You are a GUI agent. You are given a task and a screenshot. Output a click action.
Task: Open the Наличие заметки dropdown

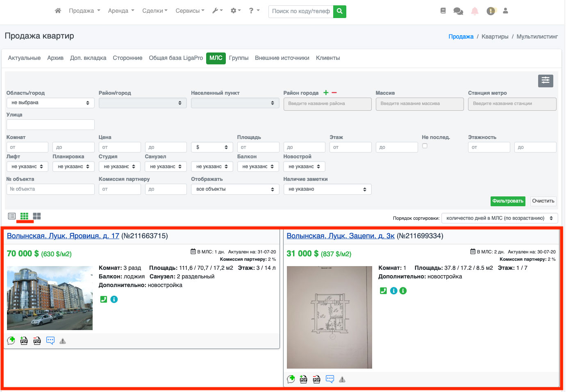(327, 189)
